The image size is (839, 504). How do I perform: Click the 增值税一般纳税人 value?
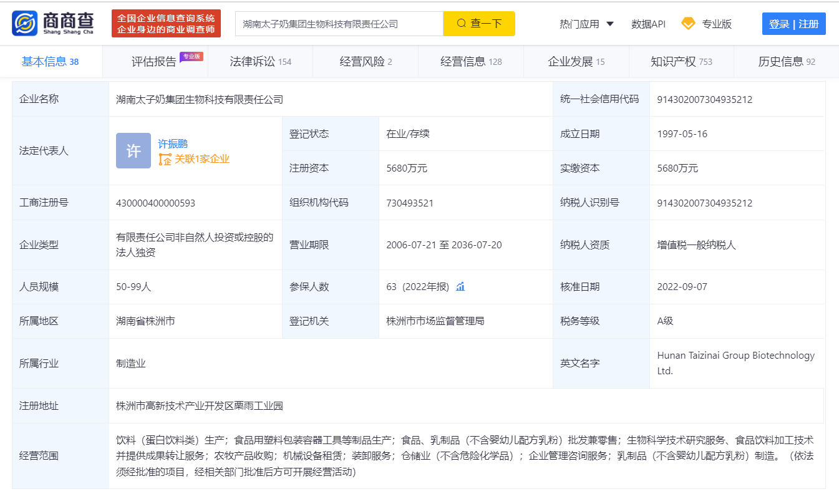click(697, 245)
